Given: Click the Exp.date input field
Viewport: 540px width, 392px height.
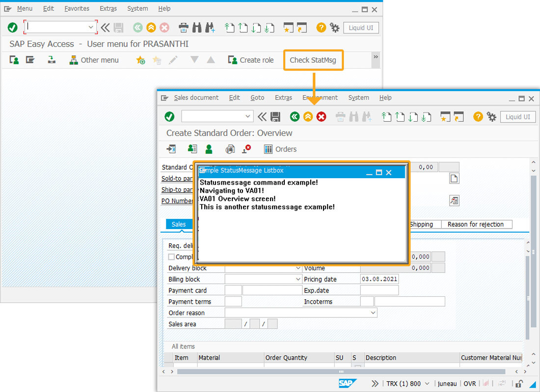Looking at the screenshot, I should [379, 290].
